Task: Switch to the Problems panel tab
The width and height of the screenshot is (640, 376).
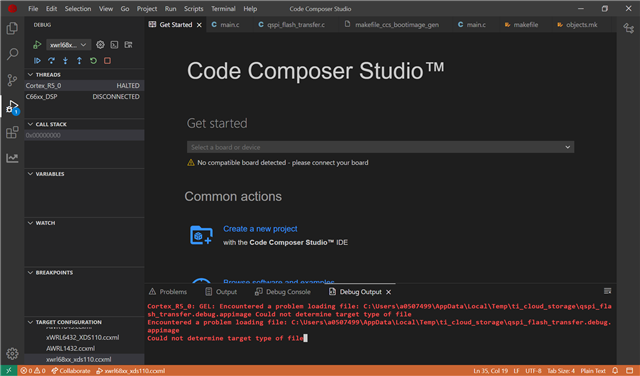Action: (168, 291)
